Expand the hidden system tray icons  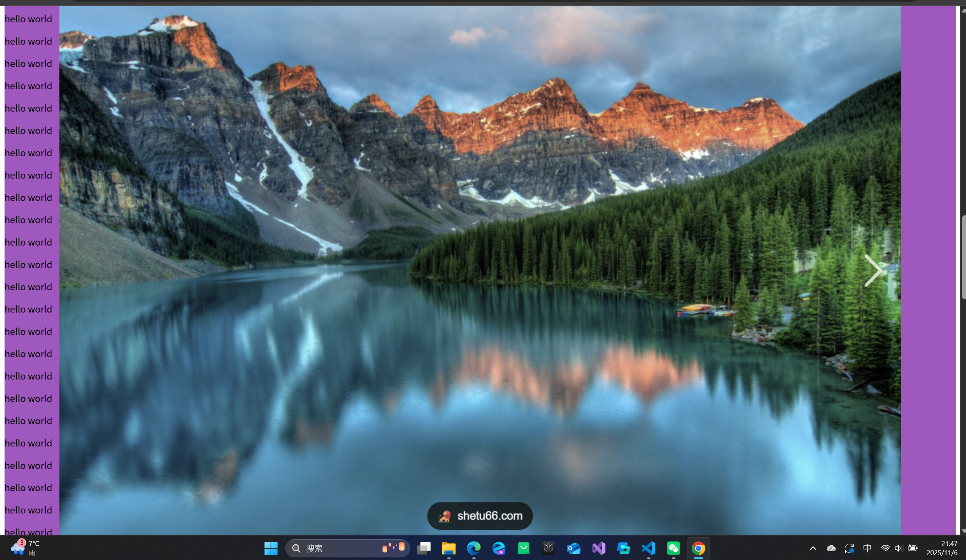coord(813,548)
